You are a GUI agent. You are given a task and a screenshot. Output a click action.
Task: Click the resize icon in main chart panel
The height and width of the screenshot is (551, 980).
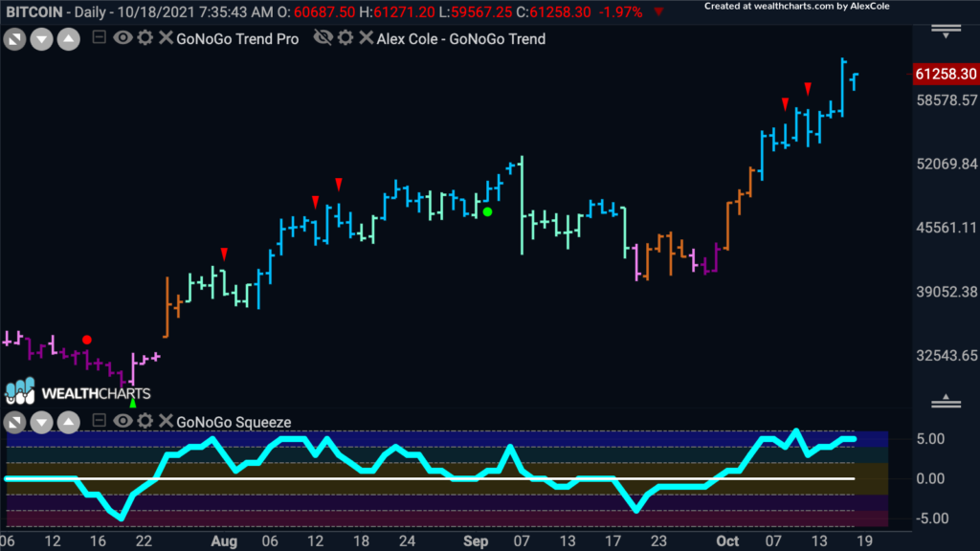(x=14, y=39)
